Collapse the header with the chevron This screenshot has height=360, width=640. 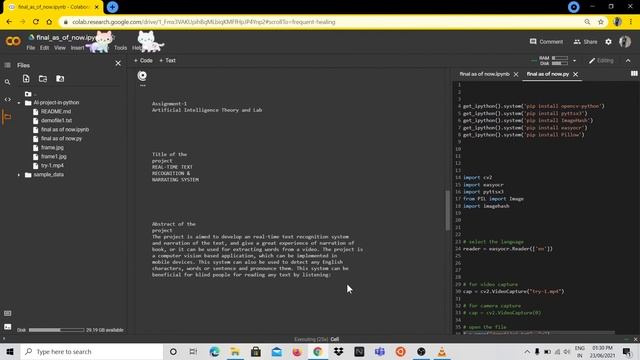[628, 60]
